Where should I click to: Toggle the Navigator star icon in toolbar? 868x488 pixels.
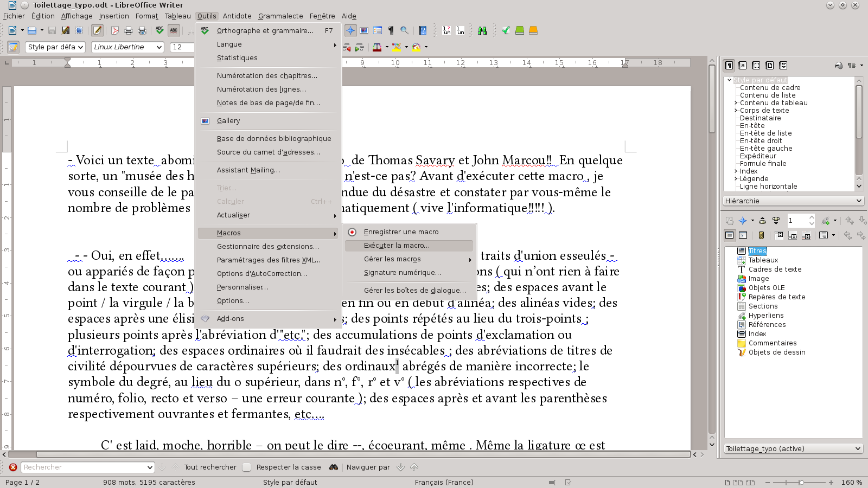[x=350, y=31]
